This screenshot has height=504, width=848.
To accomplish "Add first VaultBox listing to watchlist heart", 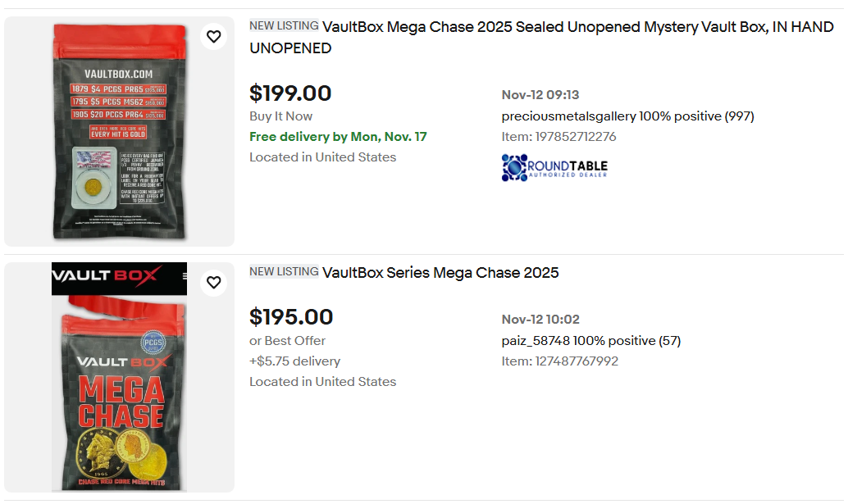I will click(213, 37).
